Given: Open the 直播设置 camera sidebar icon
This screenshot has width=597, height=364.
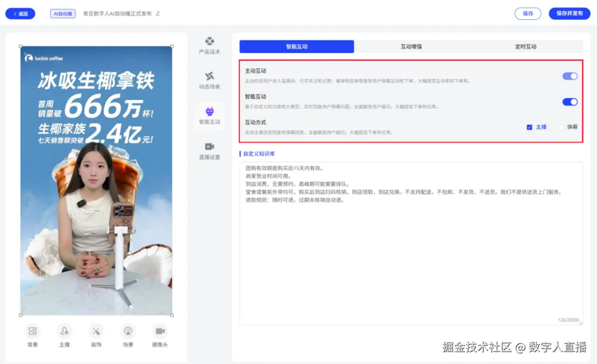Looking at the screenshot, I should click(209, 151).
